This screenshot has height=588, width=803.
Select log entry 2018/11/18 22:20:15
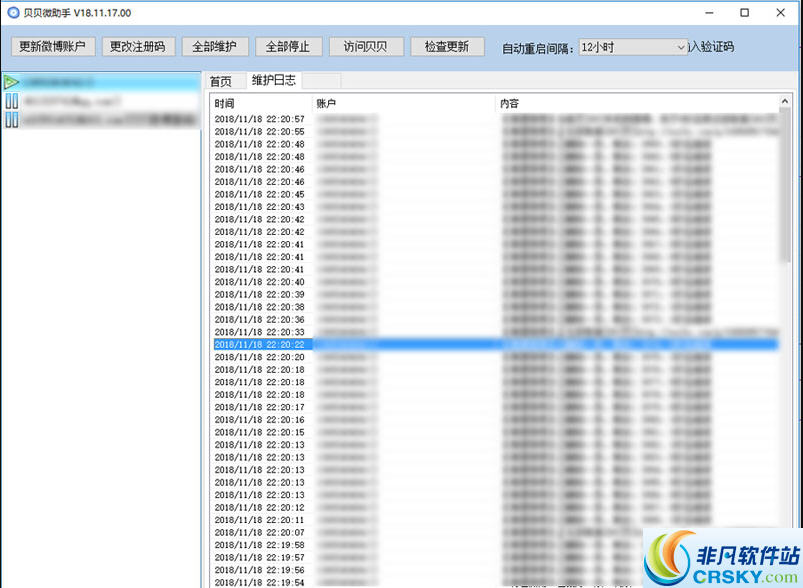(495, 432)
